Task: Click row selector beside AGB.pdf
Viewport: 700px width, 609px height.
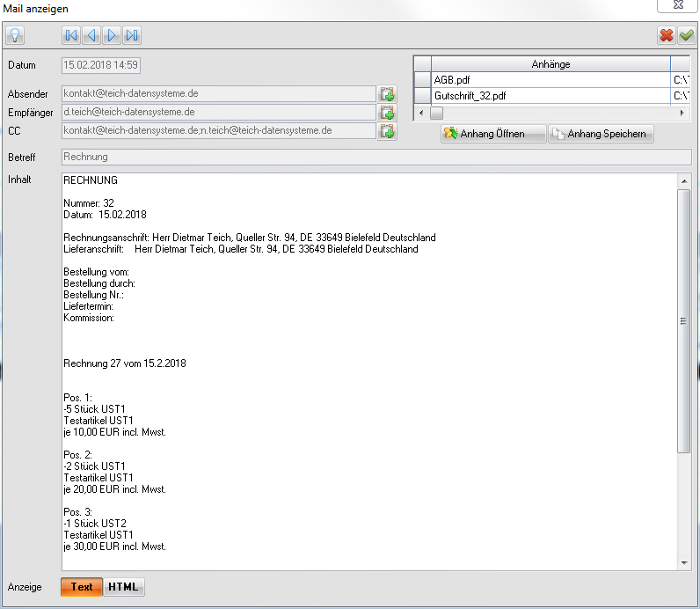Action: point(422,80)
